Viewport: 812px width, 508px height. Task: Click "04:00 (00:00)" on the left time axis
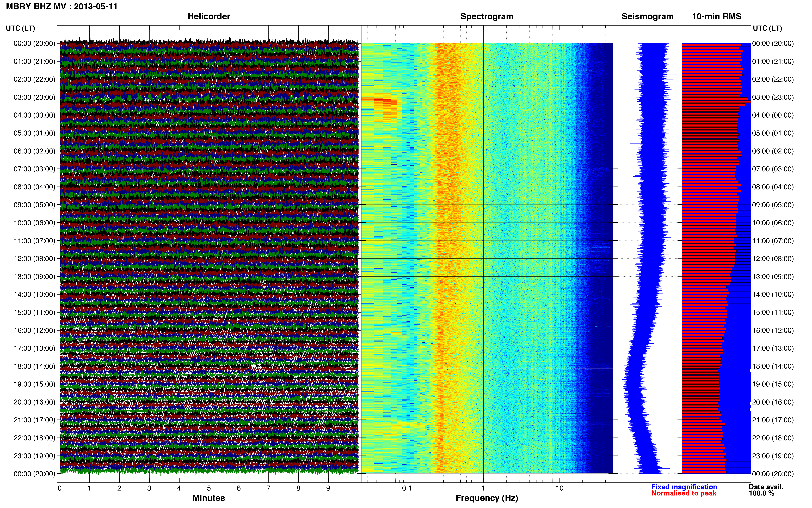(x=34, y=115)
